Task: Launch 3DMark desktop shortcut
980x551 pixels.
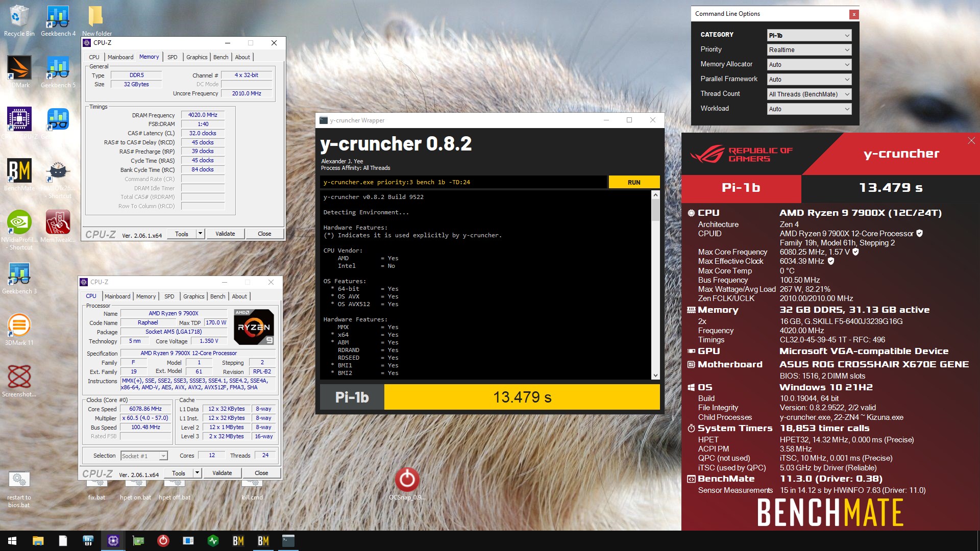Action: [19, 71]
